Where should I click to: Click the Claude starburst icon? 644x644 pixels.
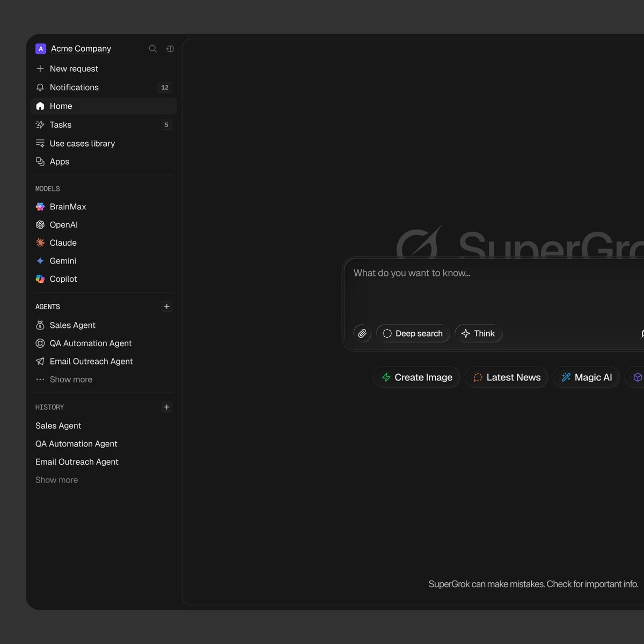point(40,243)
